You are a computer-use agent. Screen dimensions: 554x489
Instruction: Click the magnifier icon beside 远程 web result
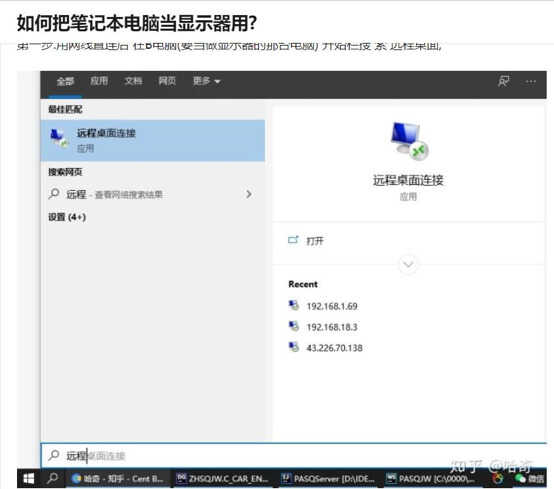coord(54,194)
